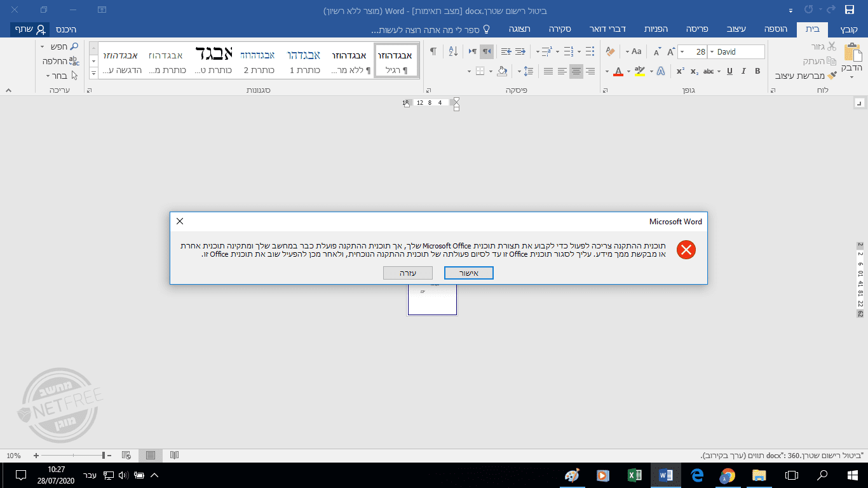Click the Numbering list icon
Image resolution: width=868 pixels, height=488 pixels.
coord(568,52)
